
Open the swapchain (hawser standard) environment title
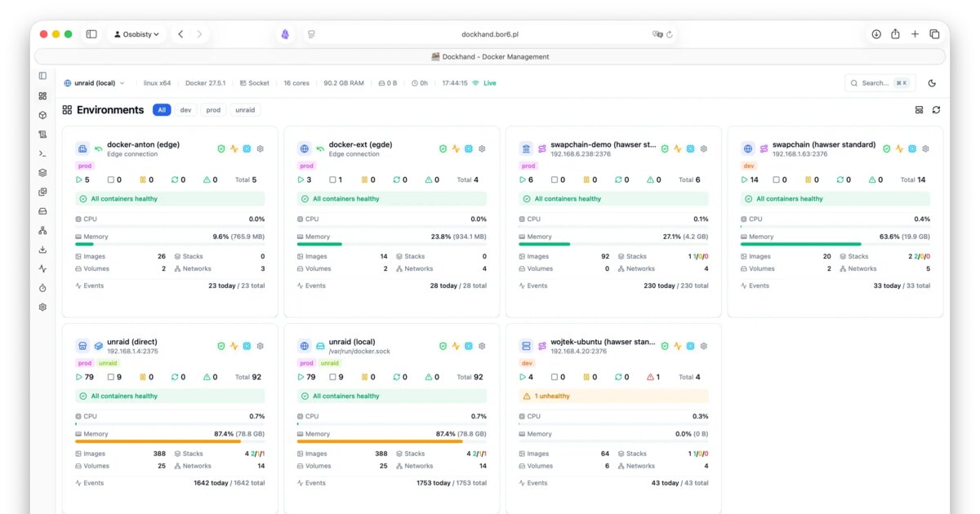click(x=824, y=144)
